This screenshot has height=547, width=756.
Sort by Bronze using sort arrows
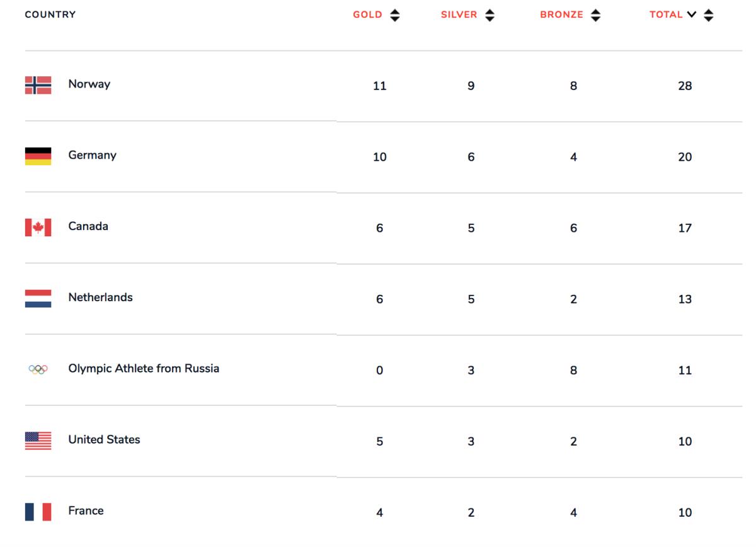tap(595, 15)
